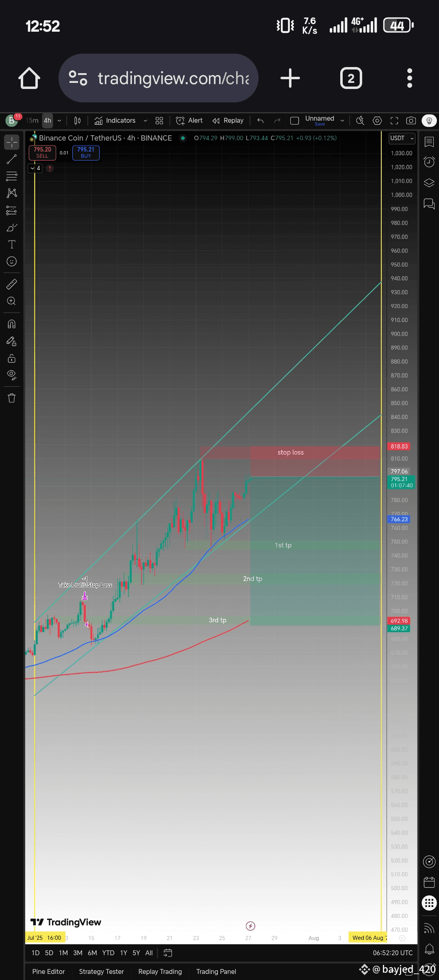This screenshot has height=980, width=439.
Task: Select the ruler measure tool
Action: tap(12, 284)
